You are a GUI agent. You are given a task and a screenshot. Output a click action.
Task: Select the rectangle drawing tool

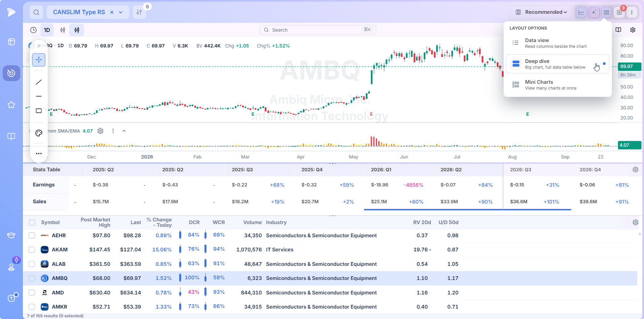pos(39,111)
